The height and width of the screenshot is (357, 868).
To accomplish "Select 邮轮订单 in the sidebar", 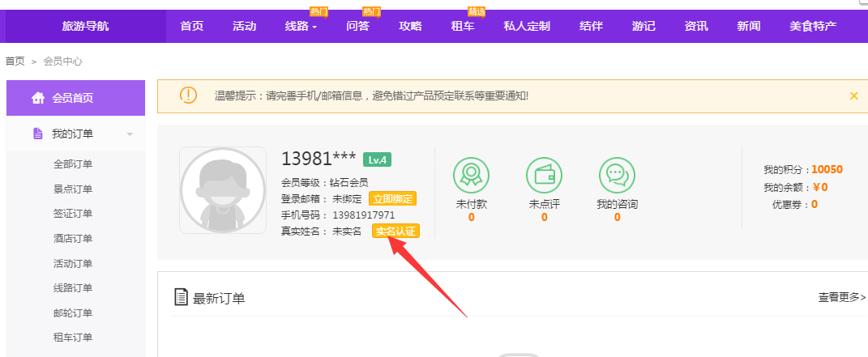I will pyautogui.click(x=73, y=312).
